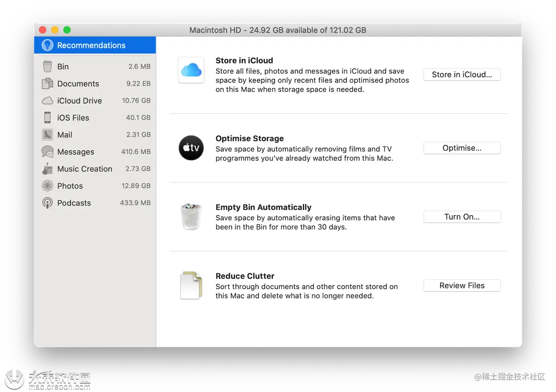Click the Messages speech bubble icon
556x392 pixels.
47,152
